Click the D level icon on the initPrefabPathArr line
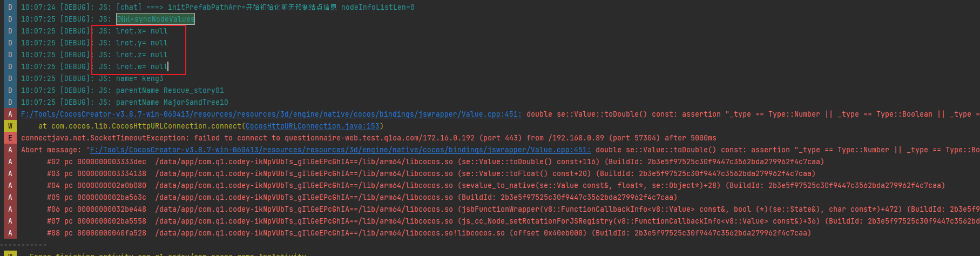 [10, 7]
